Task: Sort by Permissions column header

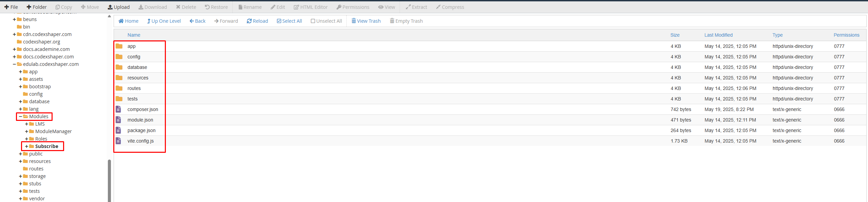Action: (846, 35)
